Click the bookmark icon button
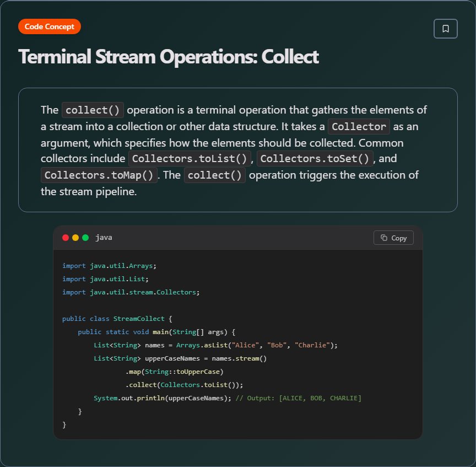476x467 pixels. click(x=445, y=29)
